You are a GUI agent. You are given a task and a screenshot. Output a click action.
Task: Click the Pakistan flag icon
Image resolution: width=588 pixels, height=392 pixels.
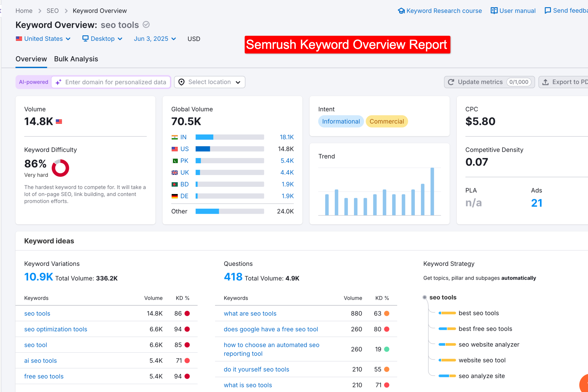tap(175, 161)
